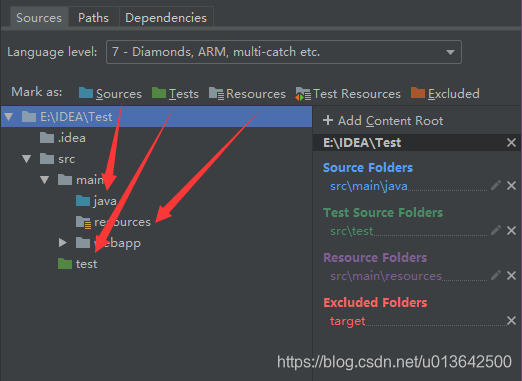Viewport: 522px width, 381px height.
Task: Click the src\test path link
Action: (x=351, y=231)
